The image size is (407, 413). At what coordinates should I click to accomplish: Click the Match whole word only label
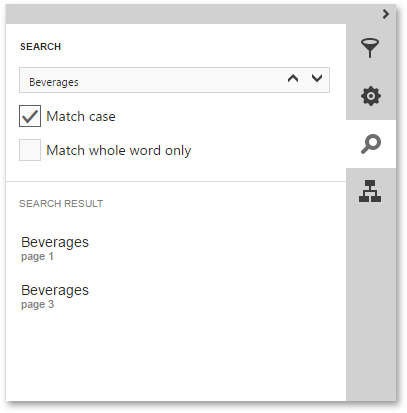coord(119,151)
